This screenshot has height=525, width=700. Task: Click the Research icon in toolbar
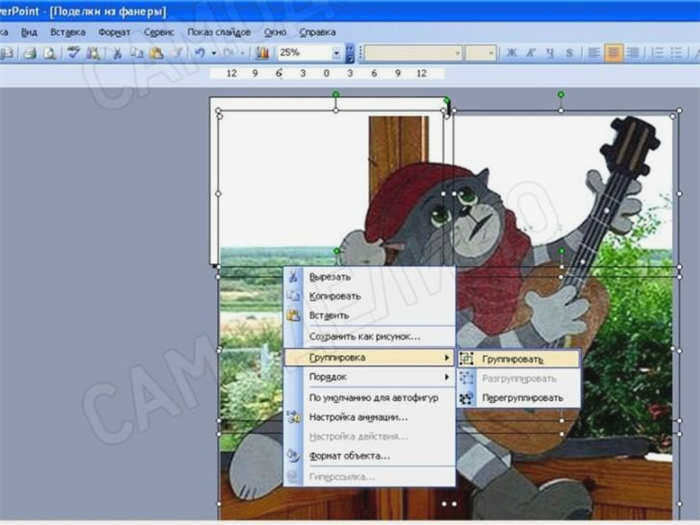pyautogui.click(x=93, y=53)
